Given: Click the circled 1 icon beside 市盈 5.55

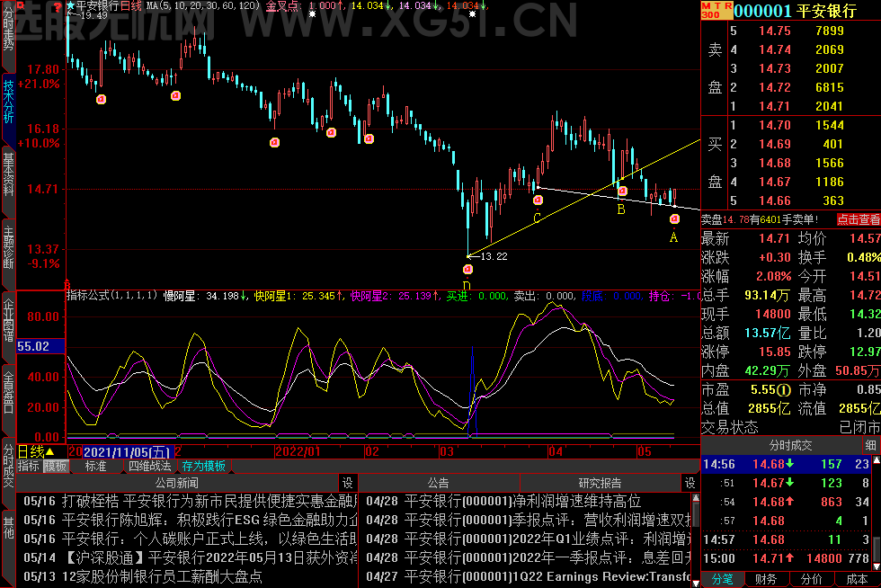Looking at the screenshot, I should pos(784,389).
